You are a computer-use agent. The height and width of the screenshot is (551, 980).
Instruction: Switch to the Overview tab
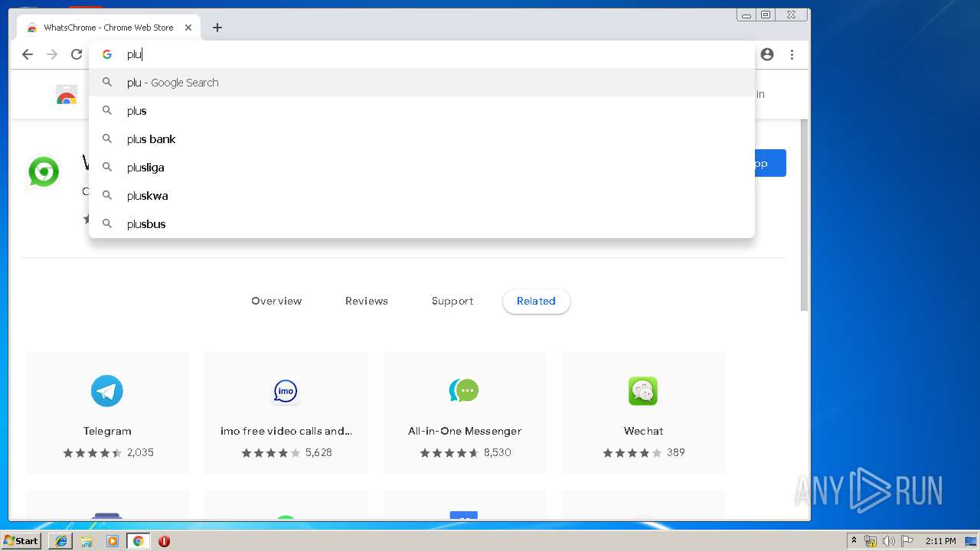coord(276,301)
